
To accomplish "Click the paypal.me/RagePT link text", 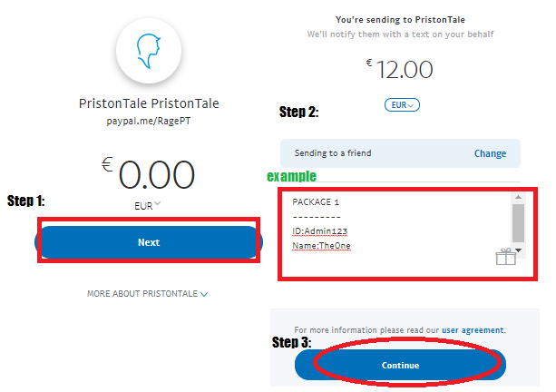I will coord(149,121).
